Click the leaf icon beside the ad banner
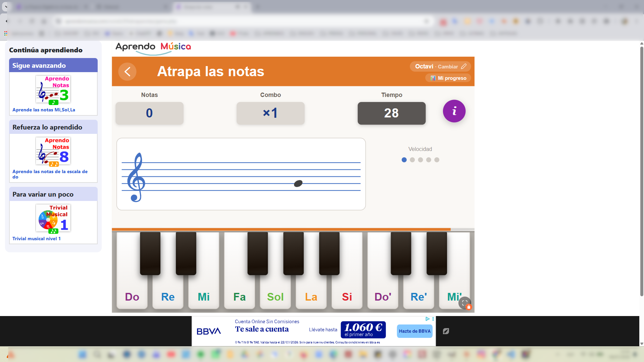 click(446, 331)
